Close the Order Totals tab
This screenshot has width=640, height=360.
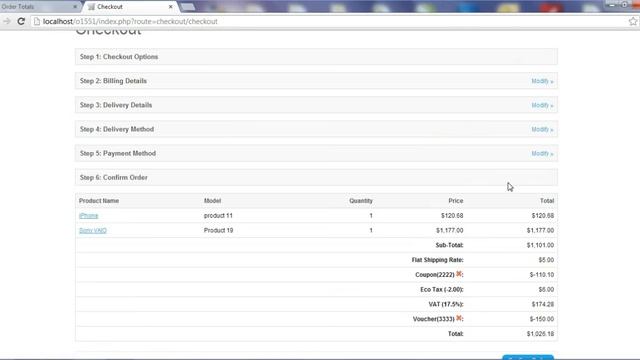click(x=75, y=7)
